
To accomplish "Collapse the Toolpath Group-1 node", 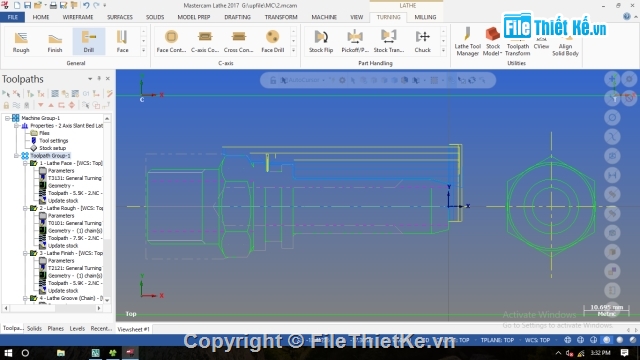I will point(16,156).
